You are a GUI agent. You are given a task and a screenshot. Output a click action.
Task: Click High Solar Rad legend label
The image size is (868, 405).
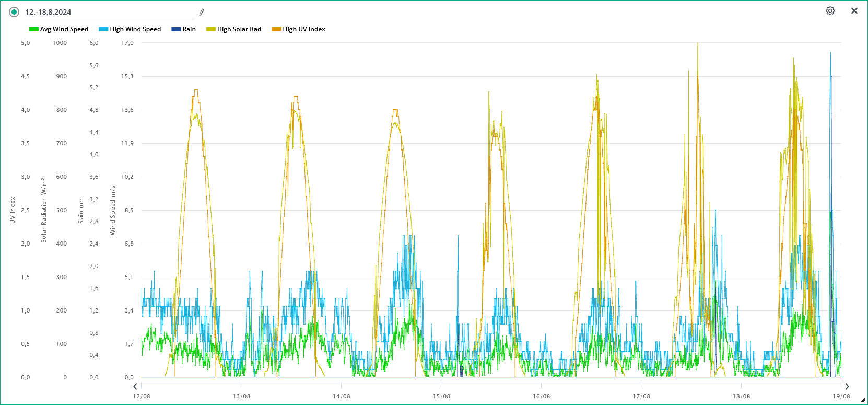[x=239, y=29]
